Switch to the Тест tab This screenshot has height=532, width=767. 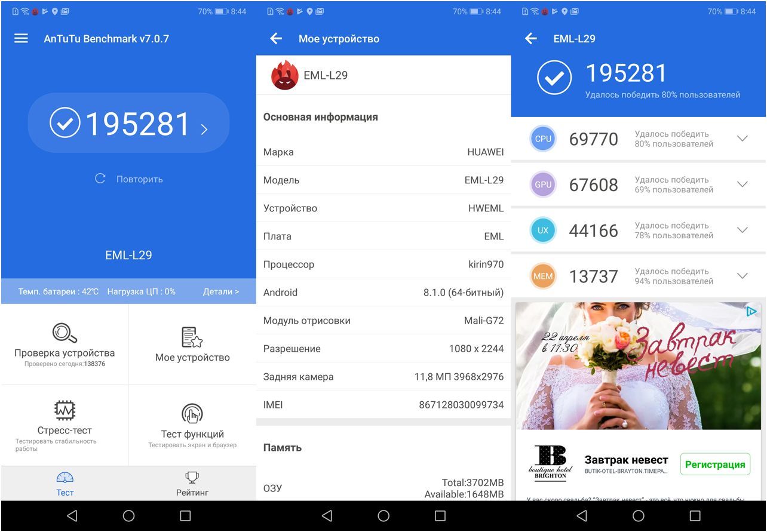coord(65,484)
